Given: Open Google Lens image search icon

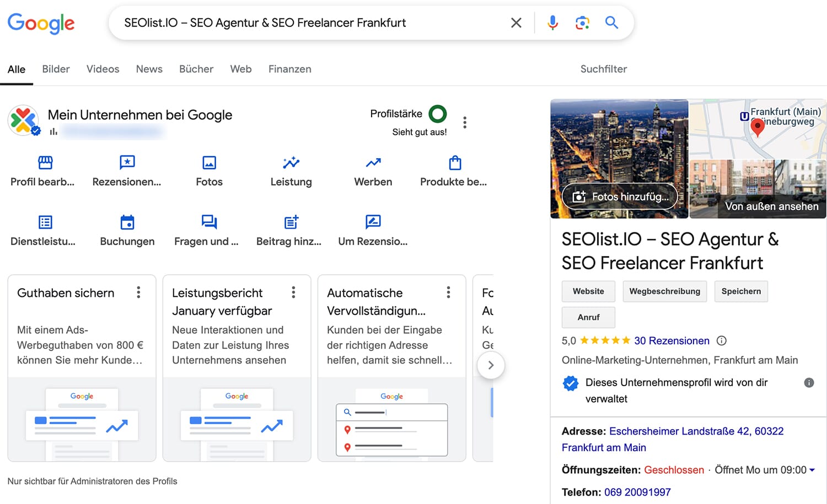Looking at the screenshot, I should click(582, 23).
